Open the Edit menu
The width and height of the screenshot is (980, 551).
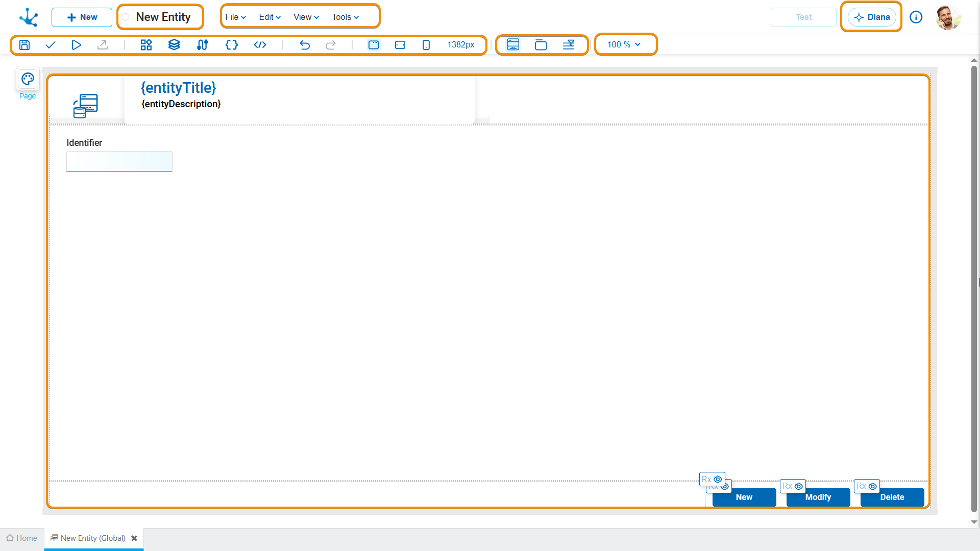[x=269, y=17]
